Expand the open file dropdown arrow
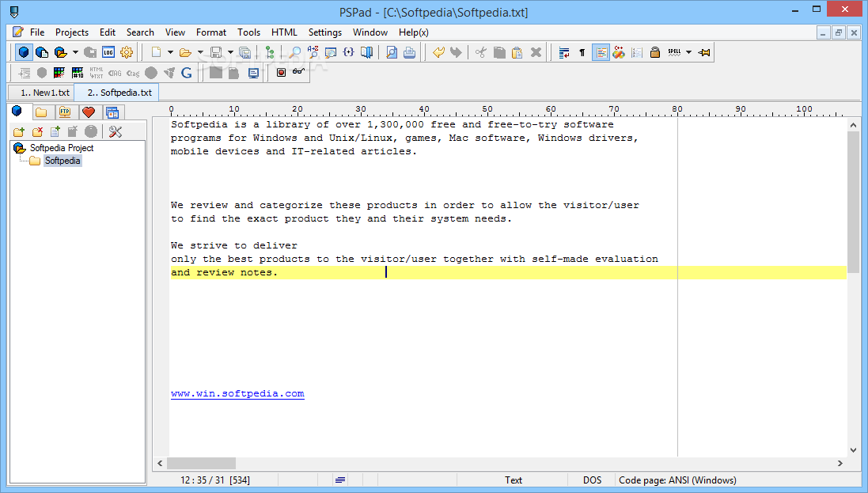 [200, 52]
